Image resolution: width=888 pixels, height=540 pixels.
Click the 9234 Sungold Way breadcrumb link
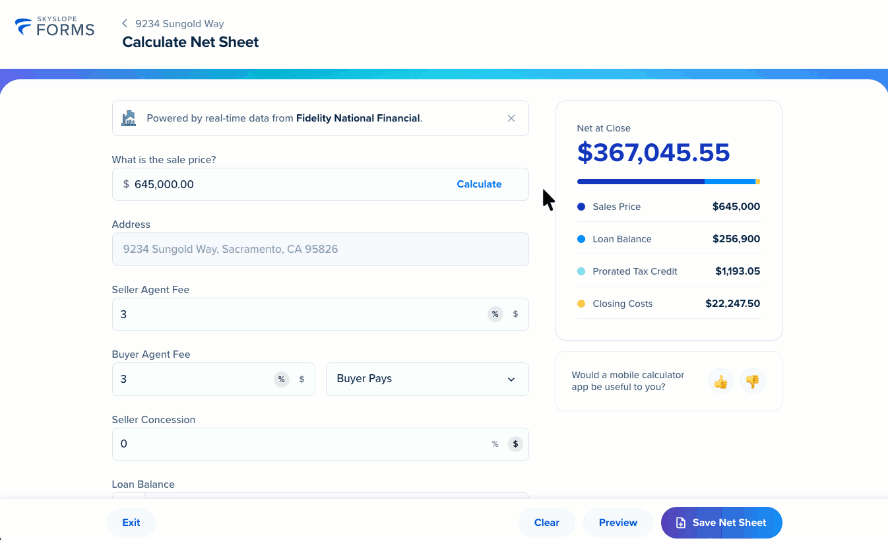[x=180, y=24]
